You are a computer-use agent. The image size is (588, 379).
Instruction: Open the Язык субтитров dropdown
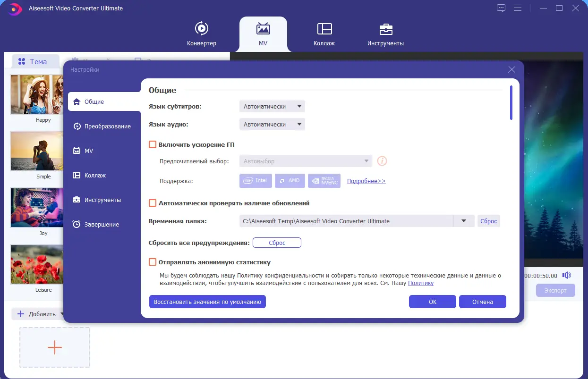[x=272, y=106]
